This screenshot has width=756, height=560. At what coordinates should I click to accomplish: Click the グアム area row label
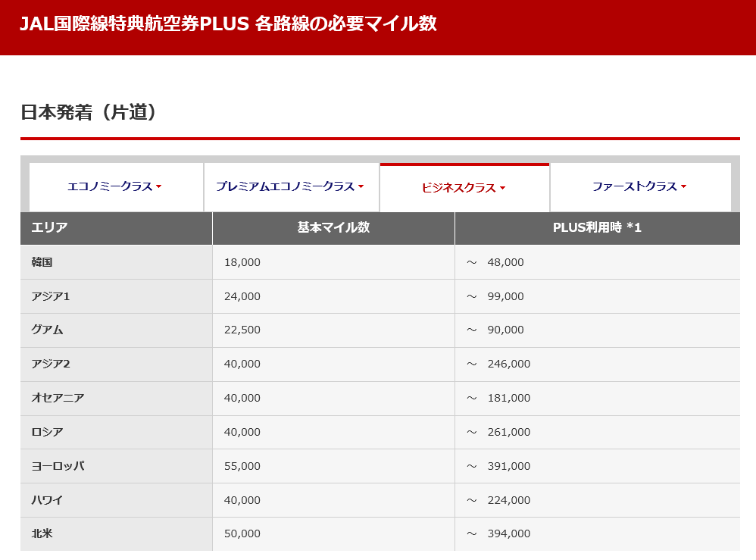click(47, 330)
